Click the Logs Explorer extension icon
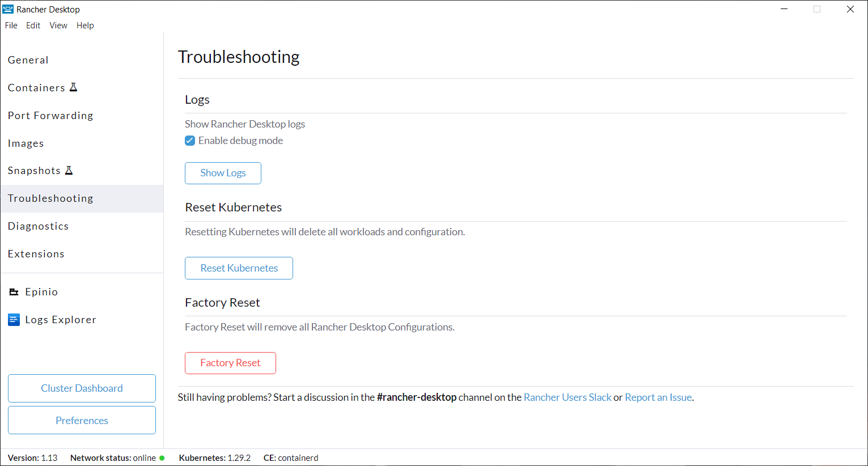The image size is (868, 466). (14, 320)
